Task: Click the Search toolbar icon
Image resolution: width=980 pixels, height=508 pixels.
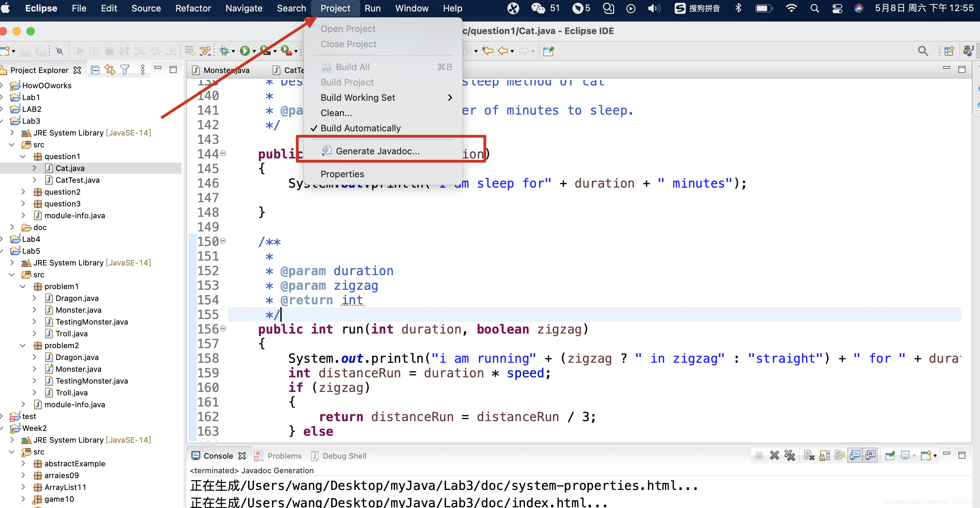Action: coord(922,50)
